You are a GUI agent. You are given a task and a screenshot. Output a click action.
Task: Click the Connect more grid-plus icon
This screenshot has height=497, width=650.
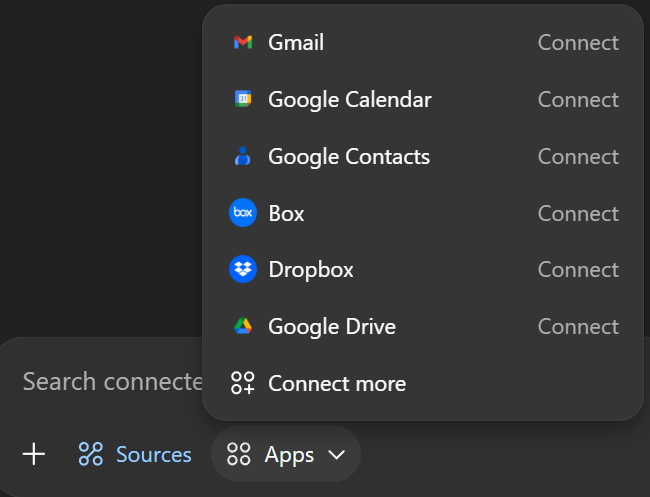point(243,383)
